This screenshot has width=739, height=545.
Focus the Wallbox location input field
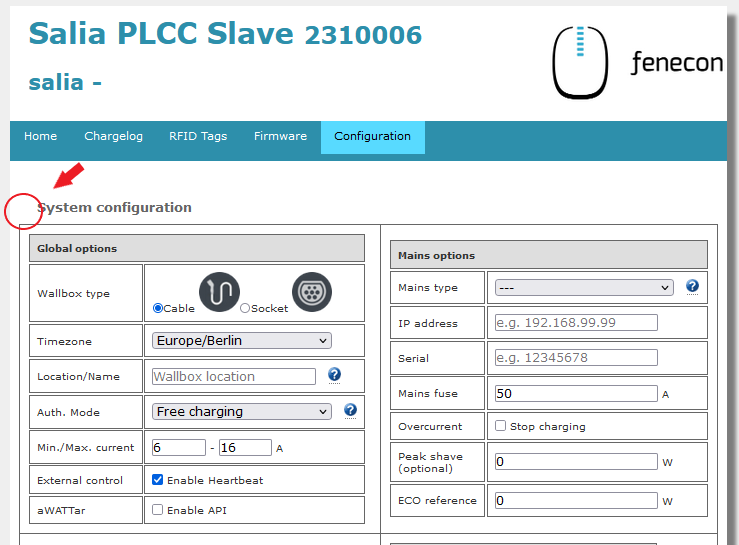point(234,376)
